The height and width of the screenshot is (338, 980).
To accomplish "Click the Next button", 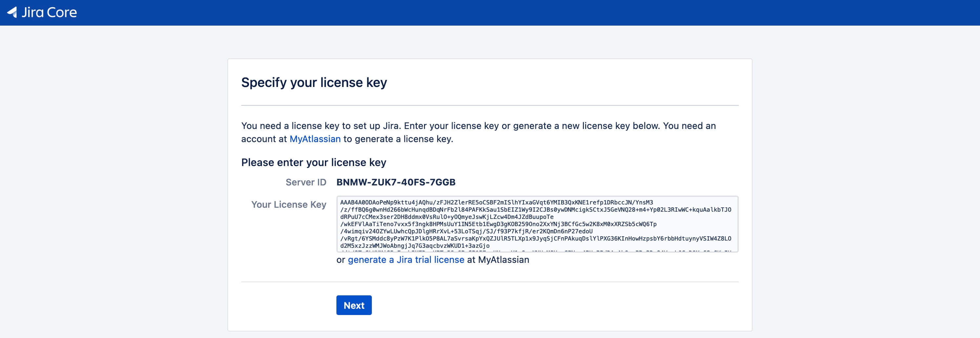I will (354, 305).
